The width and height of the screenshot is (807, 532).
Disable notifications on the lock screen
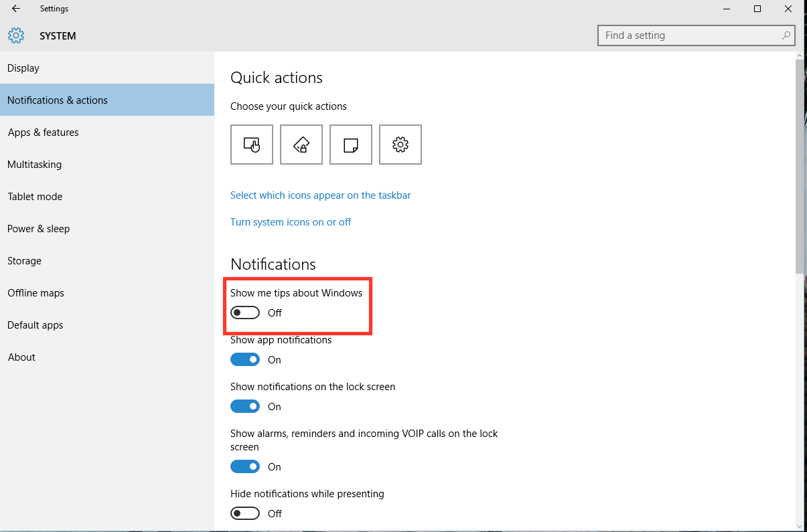[x=244, y=406]
